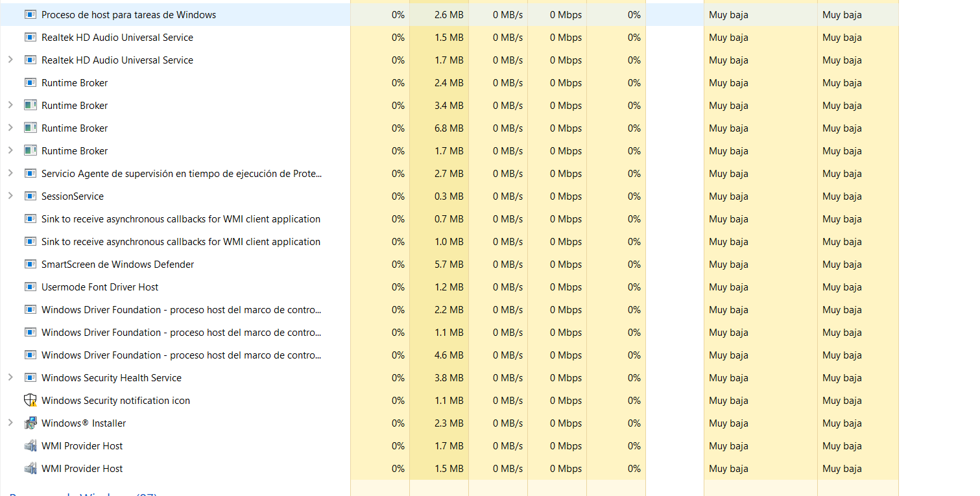Screen dimensions: 980x496
Task: Click the 2.2 MB memory value
Action: coord(449,309)
